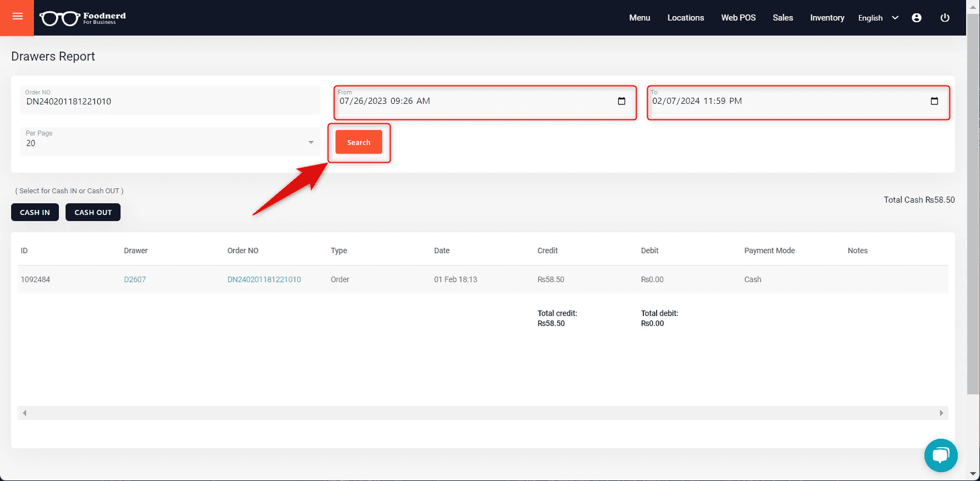Open the user account profile icon

tap(917, 18)
